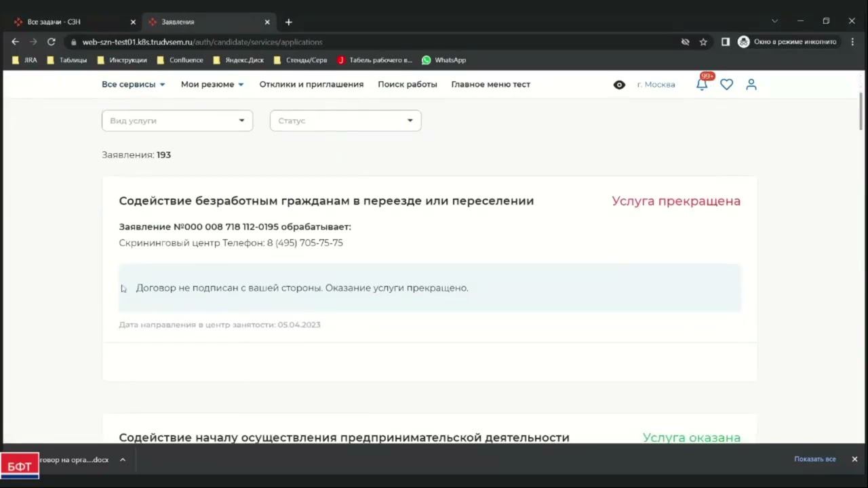Toggle accessibility eye icon
Viewport: 868px width, 488px height.
click(619, 85)
